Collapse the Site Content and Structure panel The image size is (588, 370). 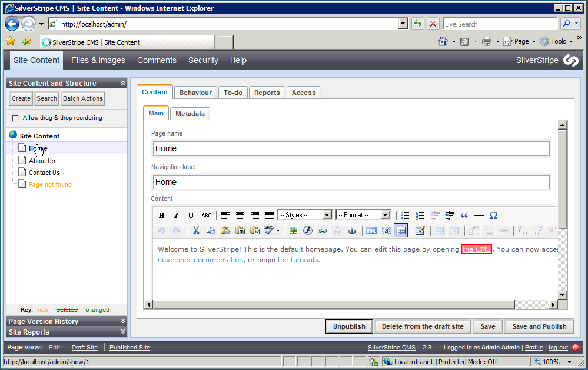coord(122,83)
